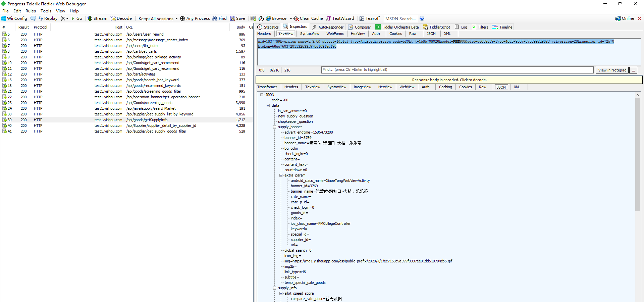
Task: Open the Composer tab
Action: coord(360,27)
